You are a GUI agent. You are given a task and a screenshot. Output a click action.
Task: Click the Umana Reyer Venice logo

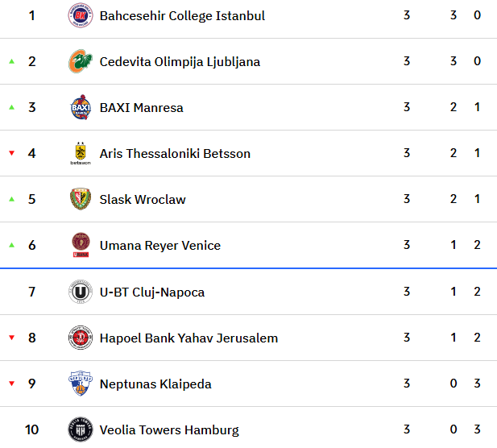pyautogui.click(x=81, y=245)
